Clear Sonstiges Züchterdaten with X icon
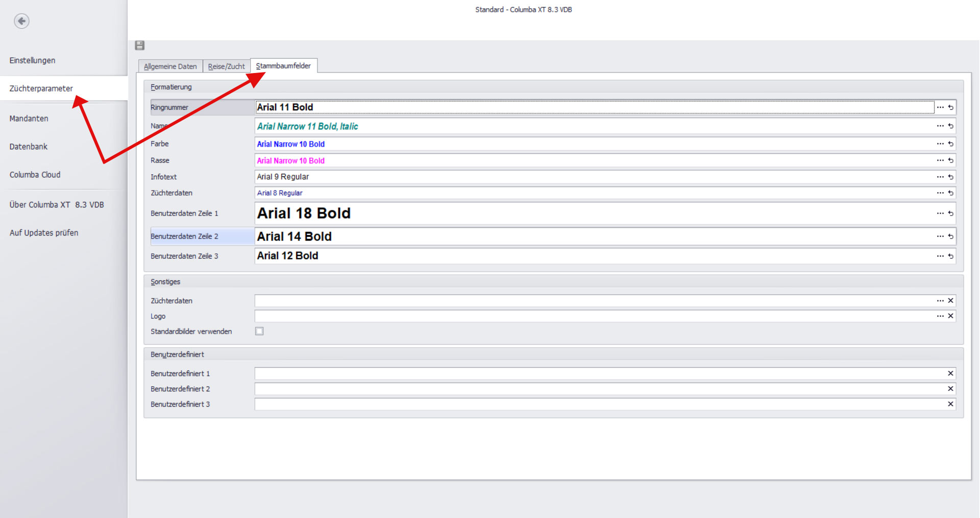This screenshot has height=518, width=980. coord(950,301)
